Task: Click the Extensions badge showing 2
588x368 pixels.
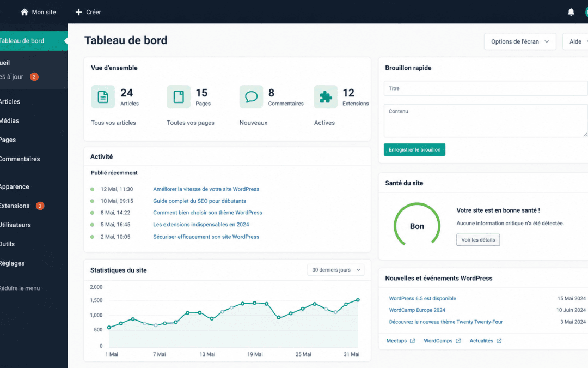Action: [40, 206]
